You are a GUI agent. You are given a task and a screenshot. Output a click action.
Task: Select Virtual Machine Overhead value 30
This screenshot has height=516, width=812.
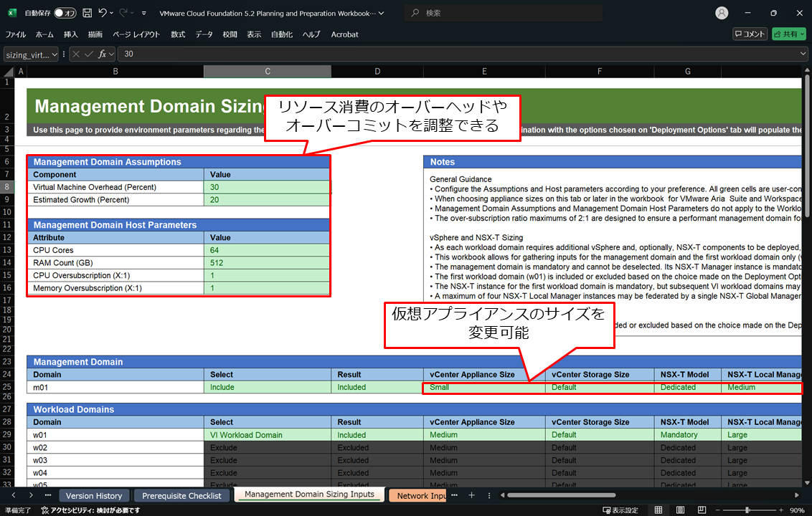(267, 187)
